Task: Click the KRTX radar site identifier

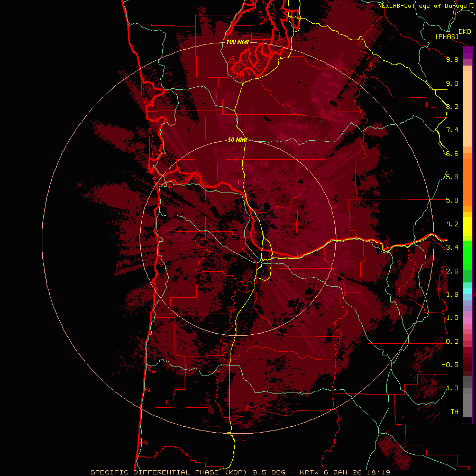Action: point(309,472)
